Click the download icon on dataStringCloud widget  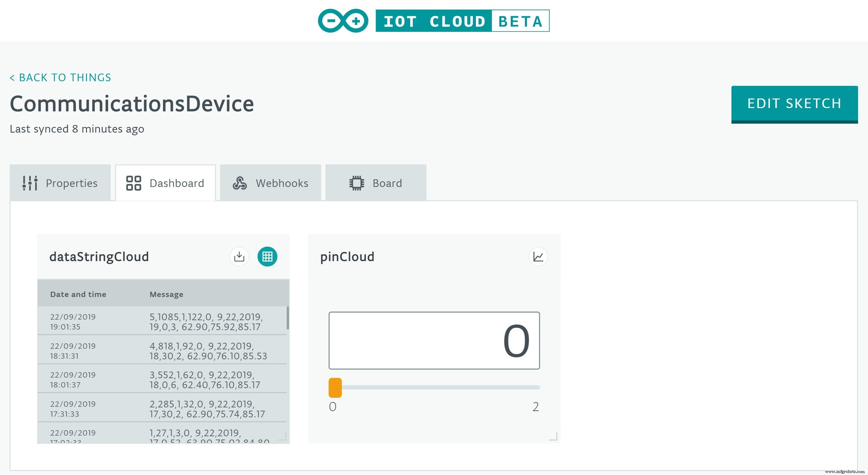click(239, 257)
